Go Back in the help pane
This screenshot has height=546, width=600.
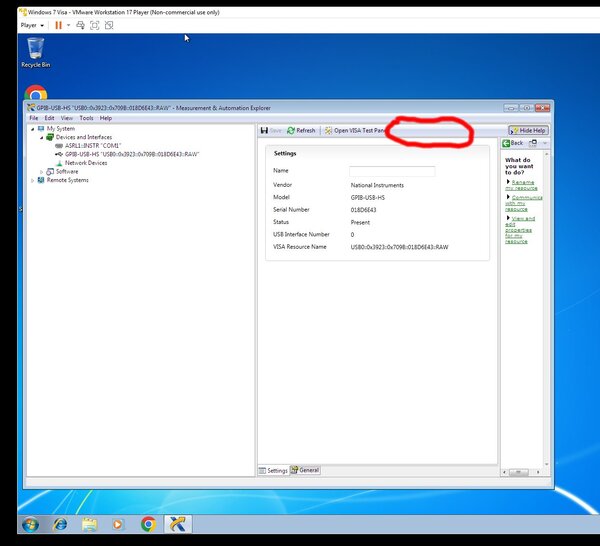coord(512,143)
